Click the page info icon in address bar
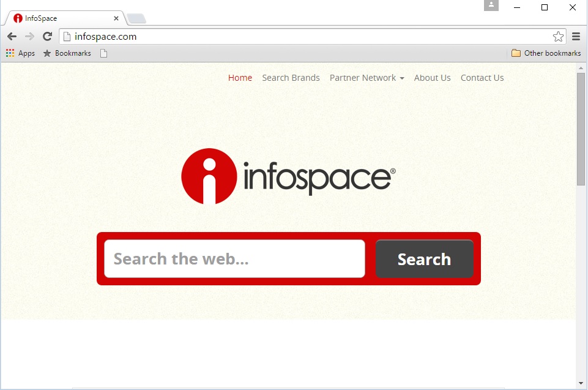 pos(67,36)
